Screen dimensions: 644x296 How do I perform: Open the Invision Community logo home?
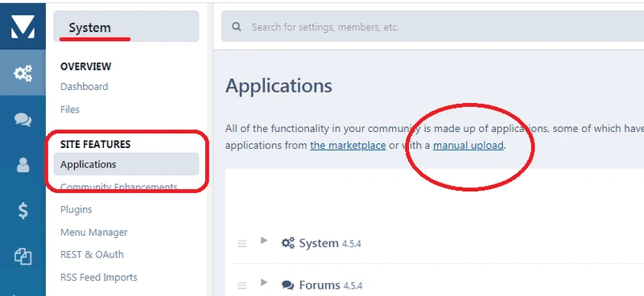point(23,27)
